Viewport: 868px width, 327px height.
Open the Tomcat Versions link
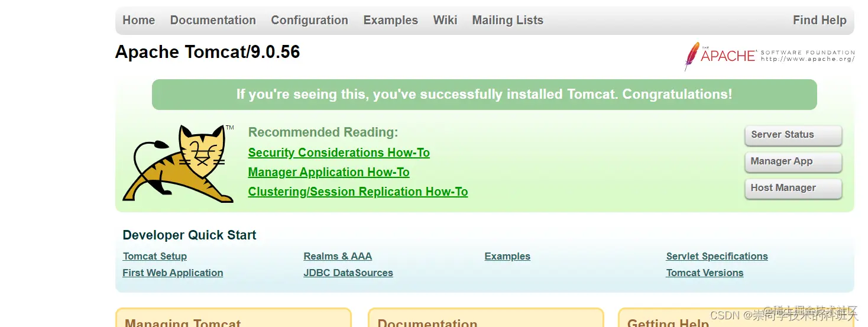(x=705, y=273)
